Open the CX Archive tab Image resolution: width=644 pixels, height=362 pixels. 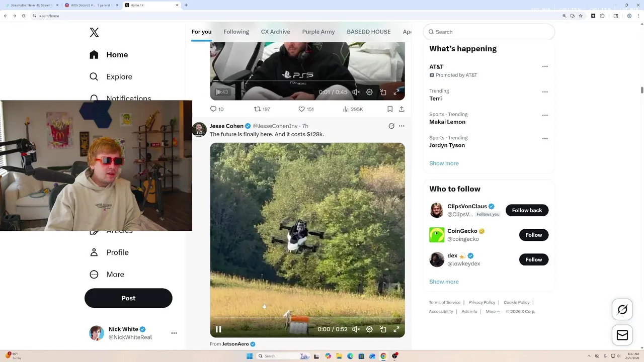[x=275, y=32]
